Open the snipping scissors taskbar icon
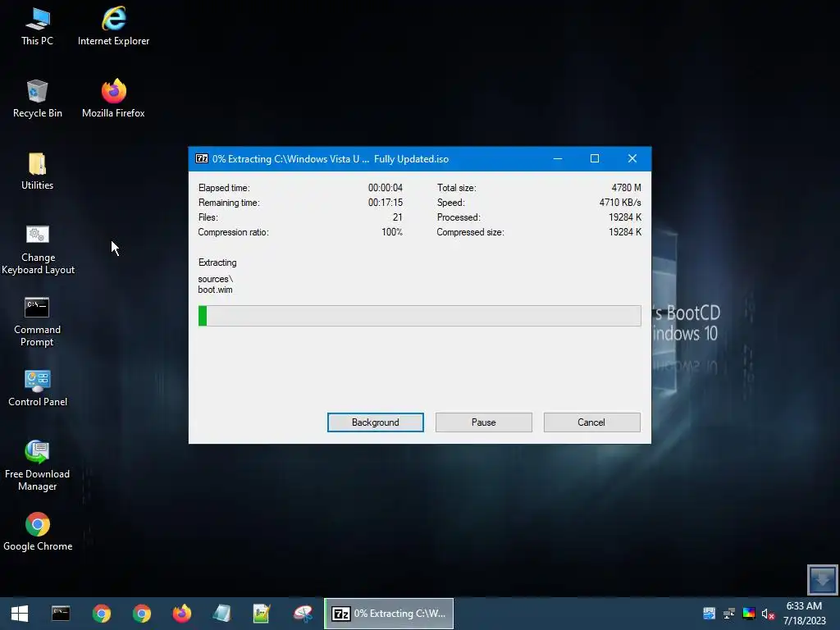840x630 pixels. click(x=303, y=614)
